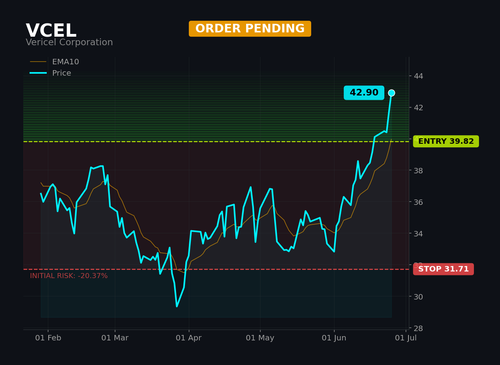Click the 42.90 current price label

364,93
